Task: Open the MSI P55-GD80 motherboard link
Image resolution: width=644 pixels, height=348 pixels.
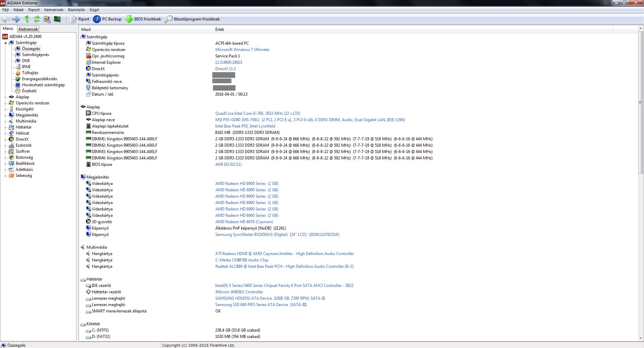Action: click(x=310, y=120)
